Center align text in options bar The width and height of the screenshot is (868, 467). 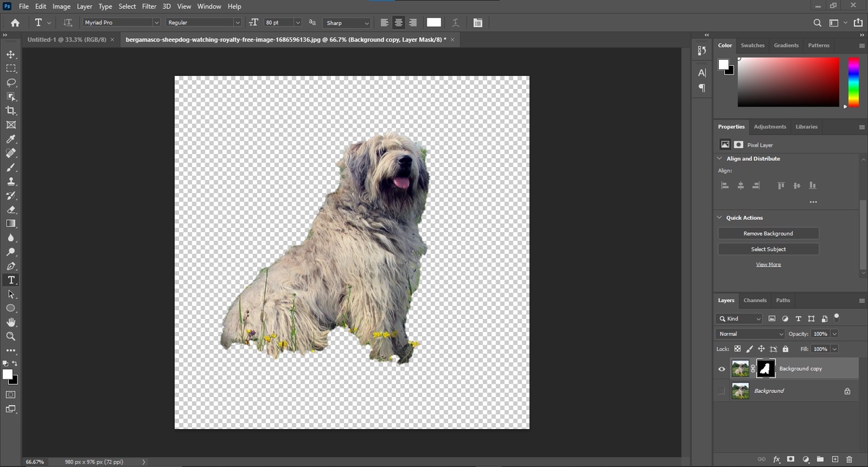click(x=399, y=22)
